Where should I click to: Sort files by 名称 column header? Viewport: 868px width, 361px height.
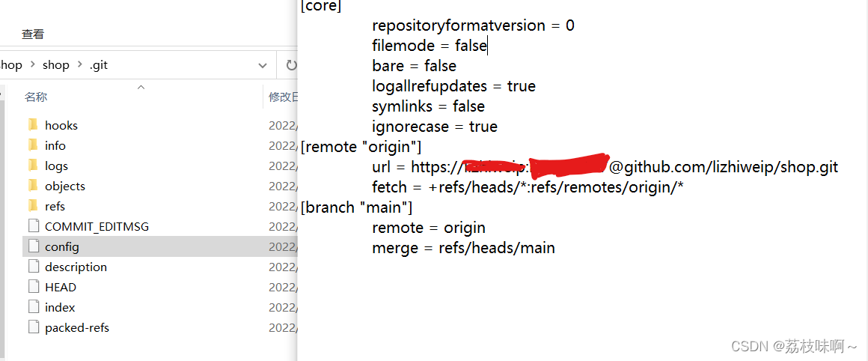click(x=36, y=97)
